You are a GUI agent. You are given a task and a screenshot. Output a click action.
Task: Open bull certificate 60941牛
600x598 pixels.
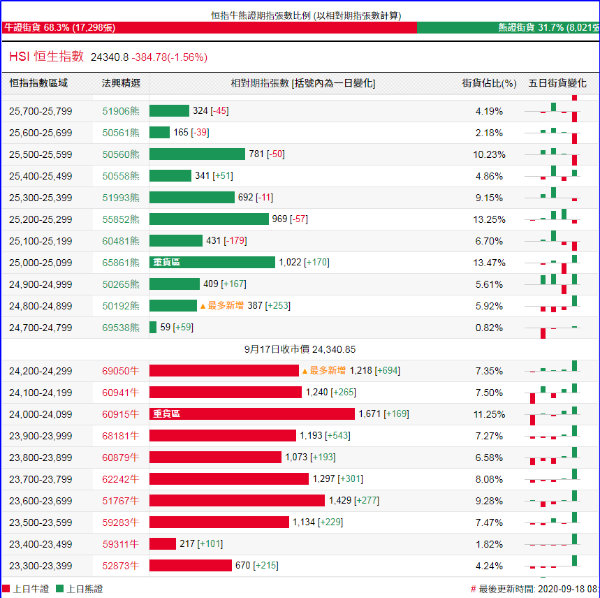coord(120,393)
